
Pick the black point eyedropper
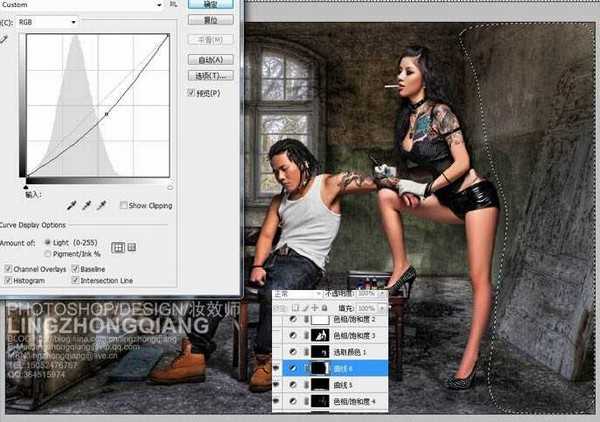click(72, 205)
